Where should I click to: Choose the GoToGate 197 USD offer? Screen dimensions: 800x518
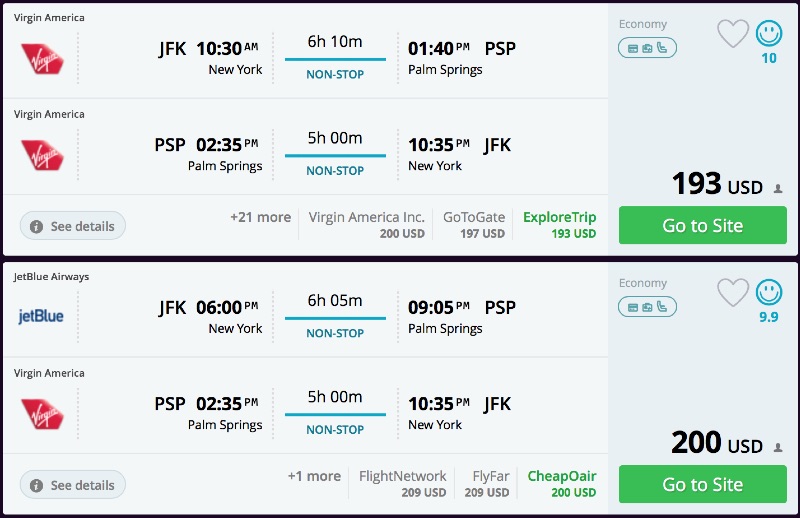(474, 225)
